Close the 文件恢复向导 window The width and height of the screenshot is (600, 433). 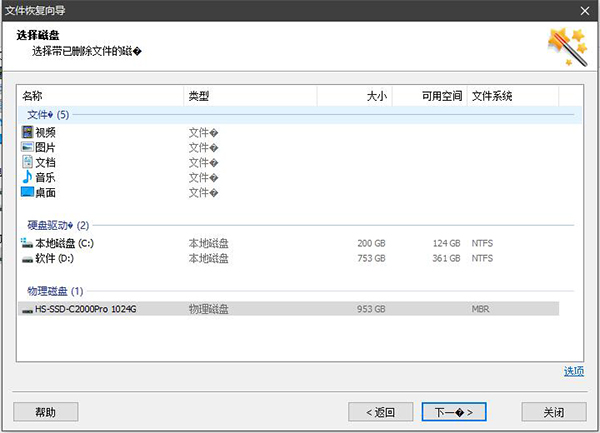click(585, 11)
